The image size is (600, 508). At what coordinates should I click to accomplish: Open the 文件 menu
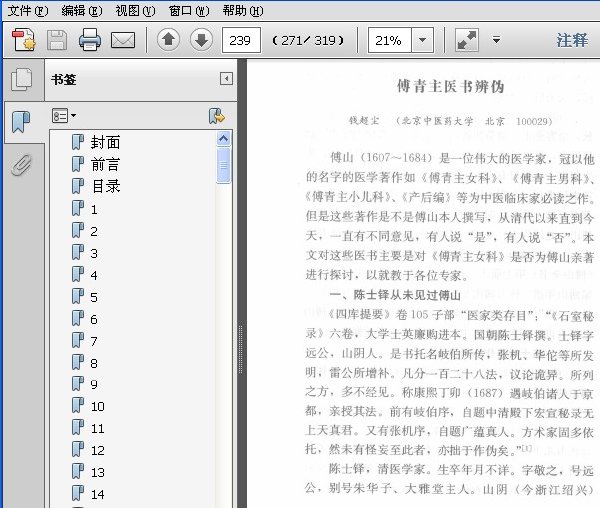pos(28,11)
